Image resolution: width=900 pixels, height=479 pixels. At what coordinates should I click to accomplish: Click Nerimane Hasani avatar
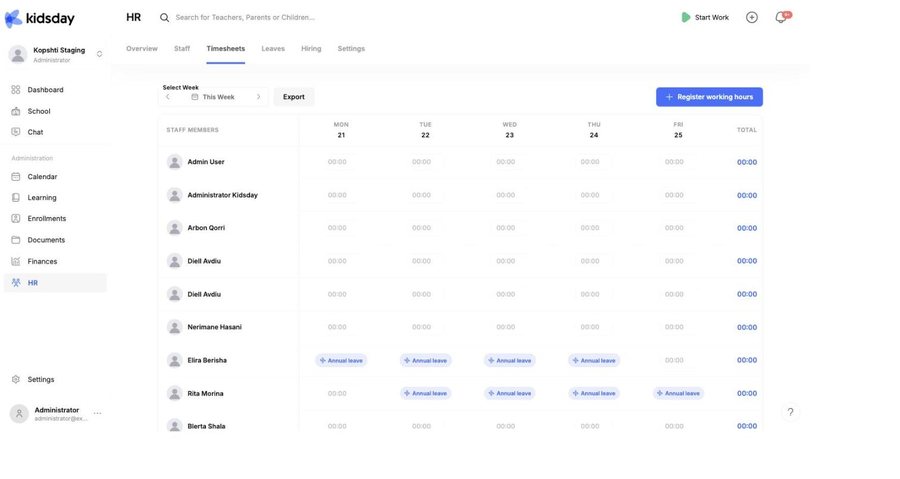(x=174, y=327)
